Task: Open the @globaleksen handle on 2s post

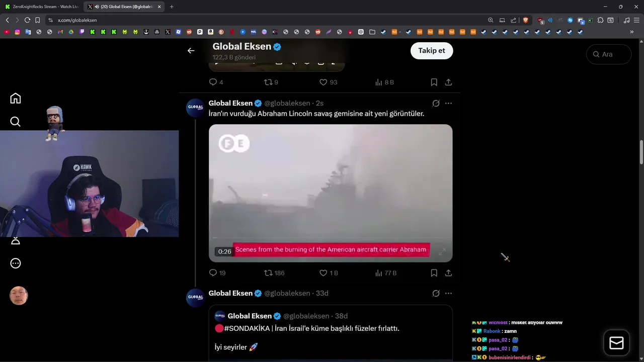Action: pos(287,103)
